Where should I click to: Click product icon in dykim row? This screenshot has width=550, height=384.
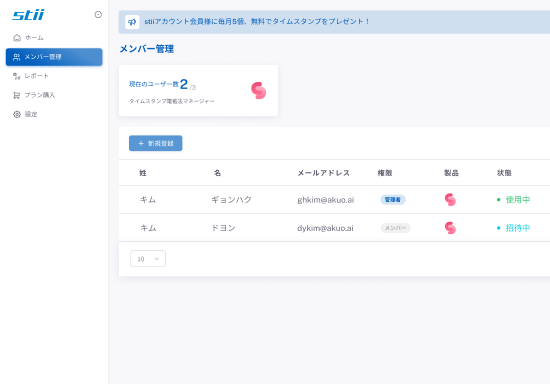click(x=450, y=228)
